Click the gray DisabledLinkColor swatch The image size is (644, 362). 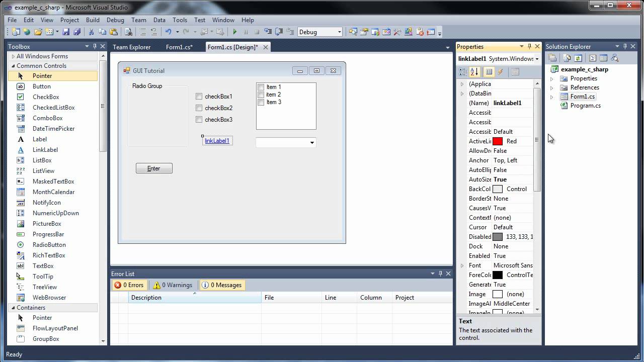coord(498,237)
